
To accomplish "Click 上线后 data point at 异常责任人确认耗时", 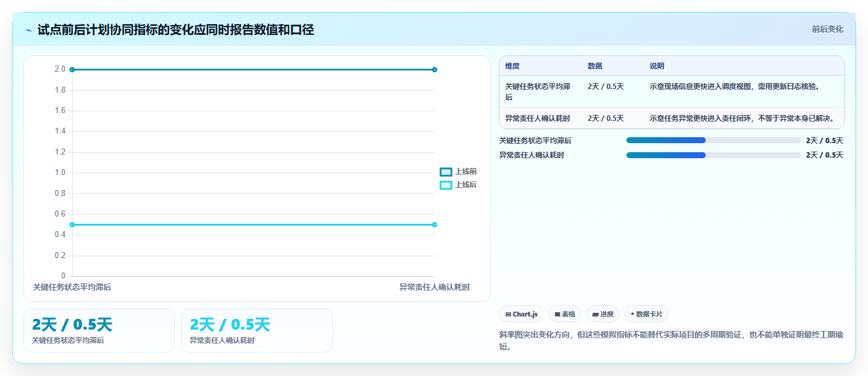I will [x=435, y=225].
